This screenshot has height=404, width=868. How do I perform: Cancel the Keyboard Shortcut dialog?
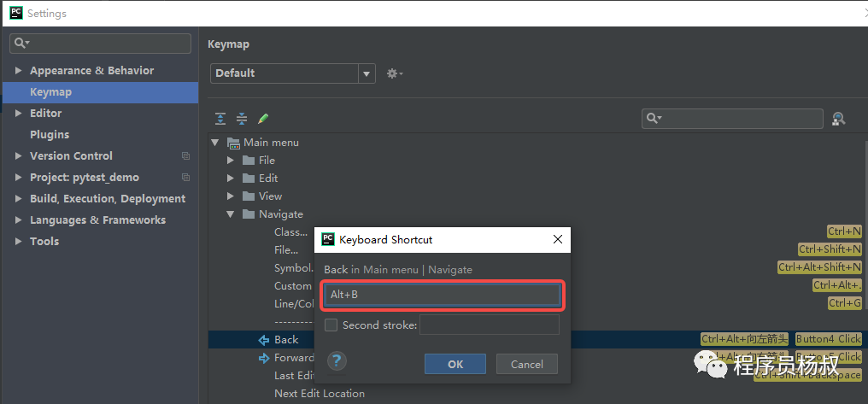coord(526,364)
